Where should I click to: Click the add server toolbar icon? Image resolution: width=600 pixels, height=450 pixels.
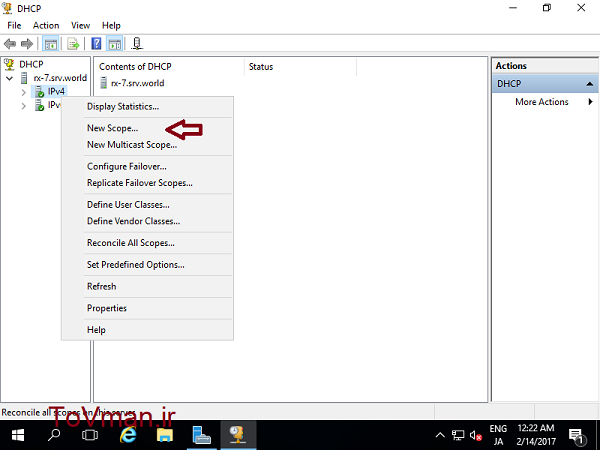[x=137, y=44]
